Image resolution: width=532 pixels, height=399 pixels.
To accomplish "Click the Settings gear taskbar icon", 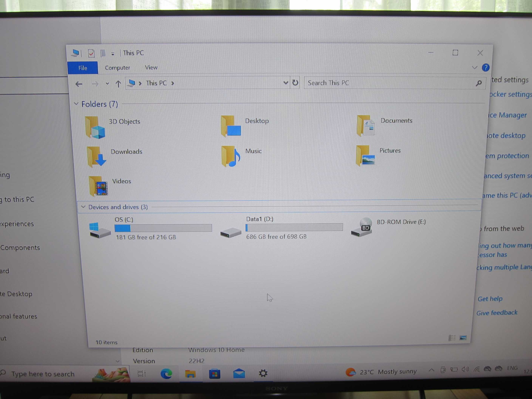I will (263, 373).
